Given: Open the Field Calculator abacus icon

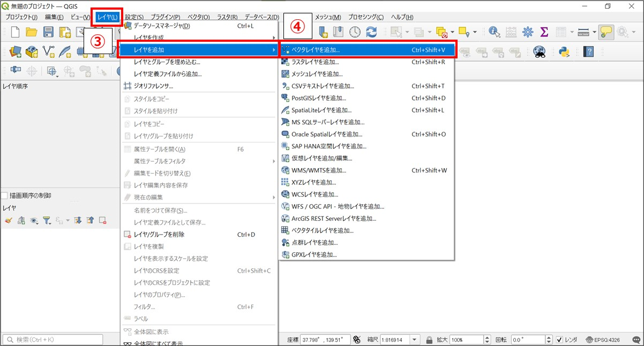Looking at the screenshot, I should [511, 32].
